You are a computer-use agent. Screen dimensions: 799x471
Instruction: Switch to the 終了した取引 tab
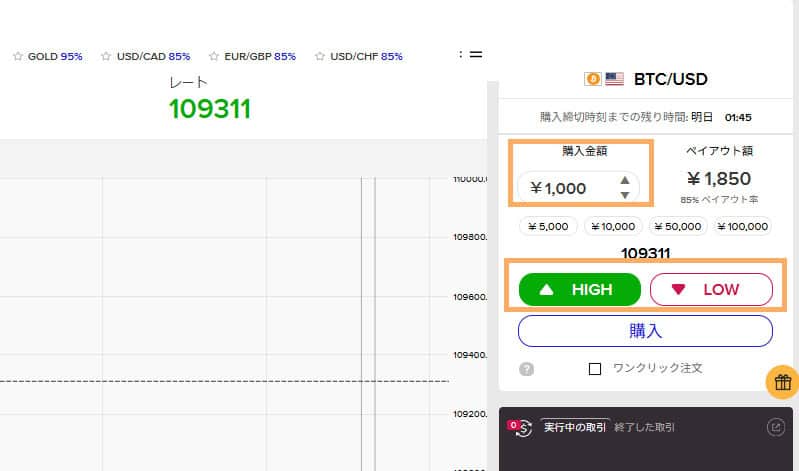(x=644, y=427)
